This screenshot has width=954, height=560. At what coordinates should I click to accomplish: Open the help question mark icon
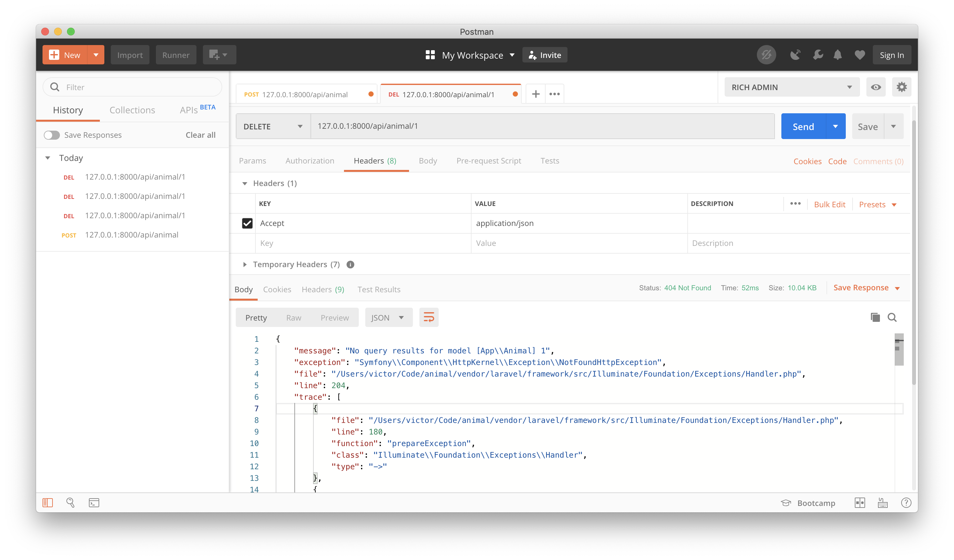click(x=906, y=503)
